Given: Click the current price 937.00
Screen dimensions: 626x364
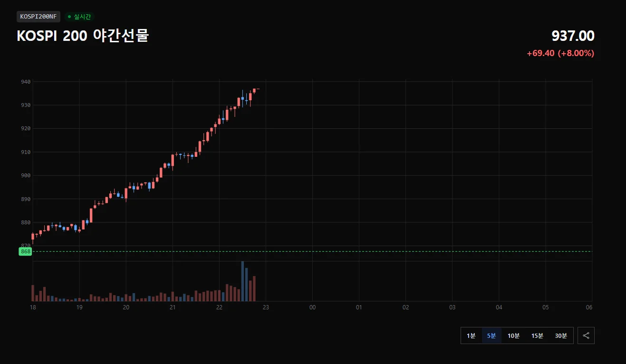Looking at the screenshot, I should tap(573, 36).
